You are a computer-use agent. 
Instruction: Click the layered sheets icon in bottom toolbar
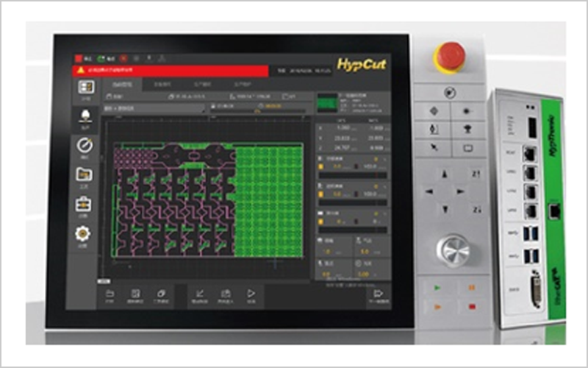161,293
